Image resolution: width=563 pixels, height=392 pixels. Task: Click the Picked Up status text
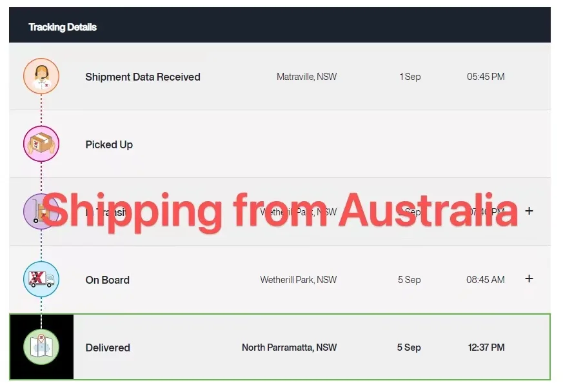[x=109, y=144]
